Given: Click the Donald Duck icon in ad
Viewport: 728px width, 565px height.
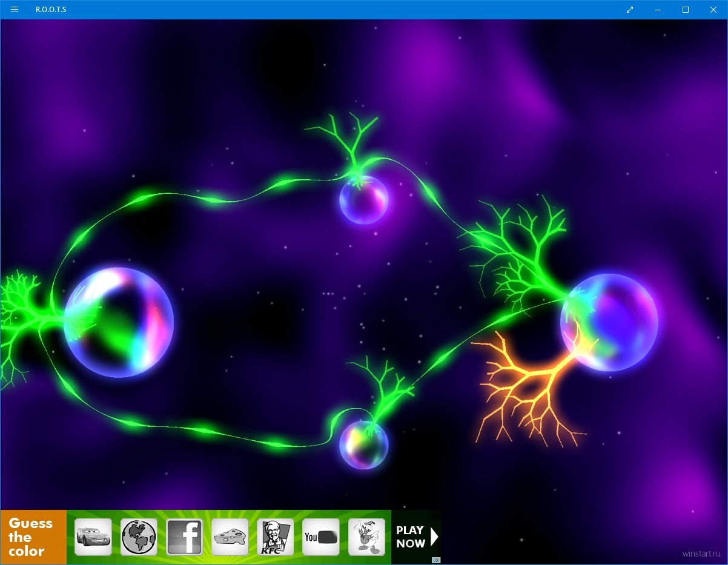Looking at the screenshot, I should [x=366, y=537].
